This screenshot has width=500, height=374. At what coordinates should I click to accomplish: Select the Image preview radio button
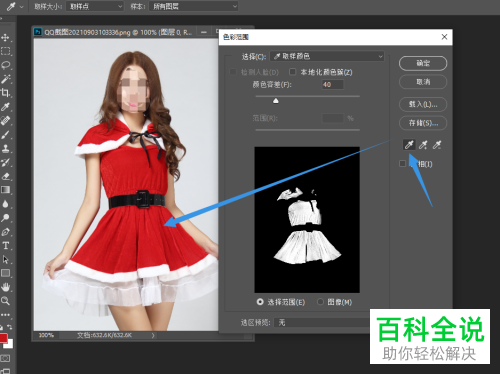[320, 302]
